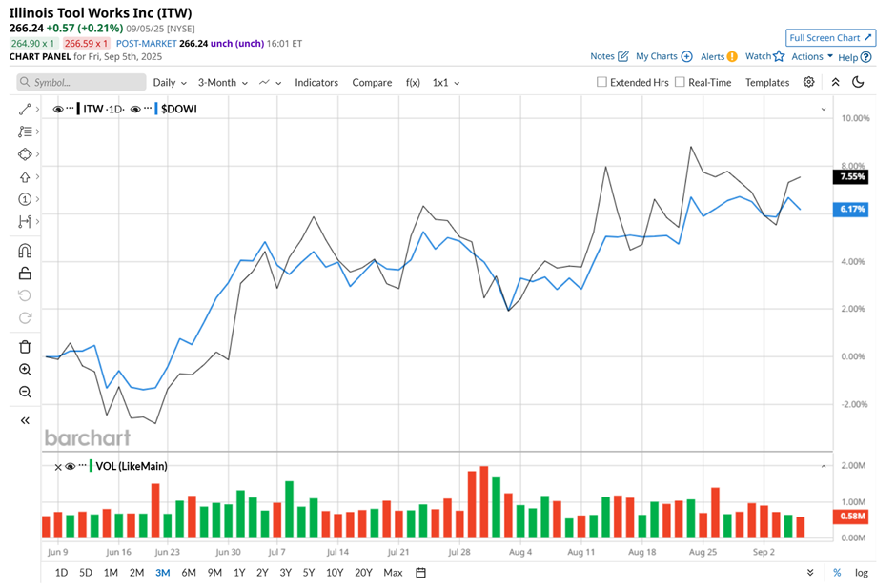Select the 1M time range
Viewport: 896px width, 588px height.
[111, 573]
